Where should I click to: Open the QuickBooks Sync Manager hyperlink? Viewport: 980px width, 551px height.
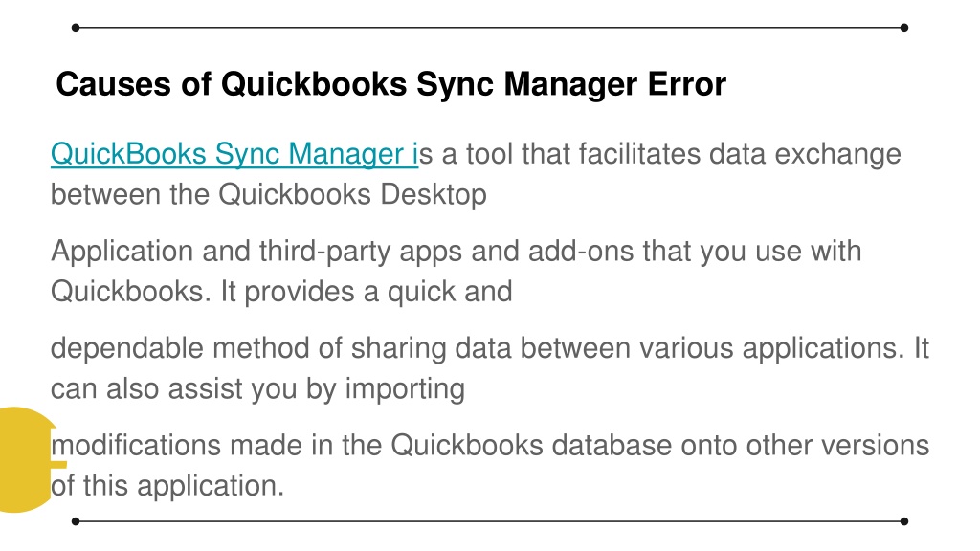pos(234,154)
